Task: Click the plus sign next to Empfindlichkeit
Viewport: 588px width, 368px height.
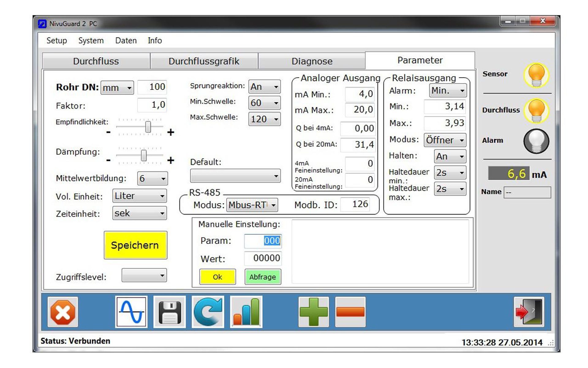Action: point(171,132)
